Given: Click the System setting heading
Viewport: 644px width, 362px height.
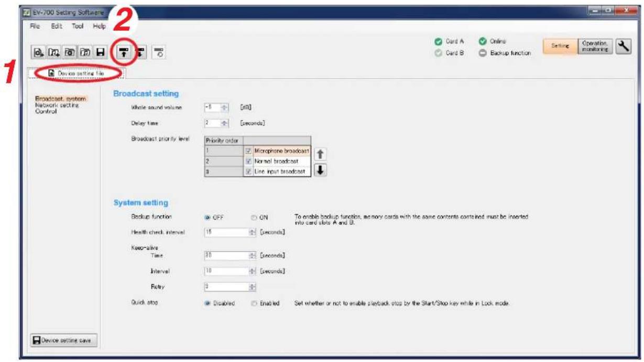Looking at the screenshot, I should click(141, 203).
